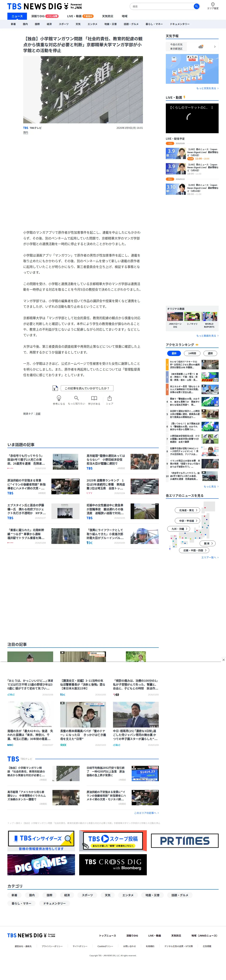Screen dimensions: 226x980
Task: Open the TBSスクープ投稿 banner
Action: (x=113, y=840)
